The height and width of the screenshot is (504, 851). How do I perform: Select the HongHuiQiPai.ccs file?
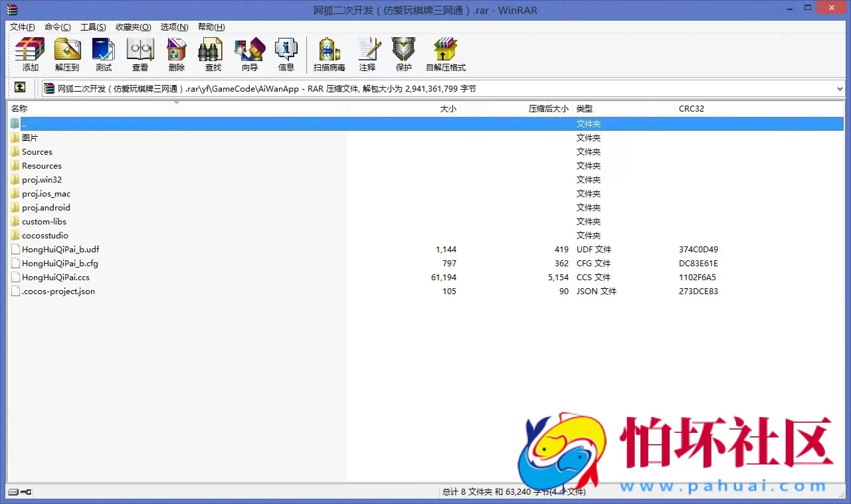(56, 277)
